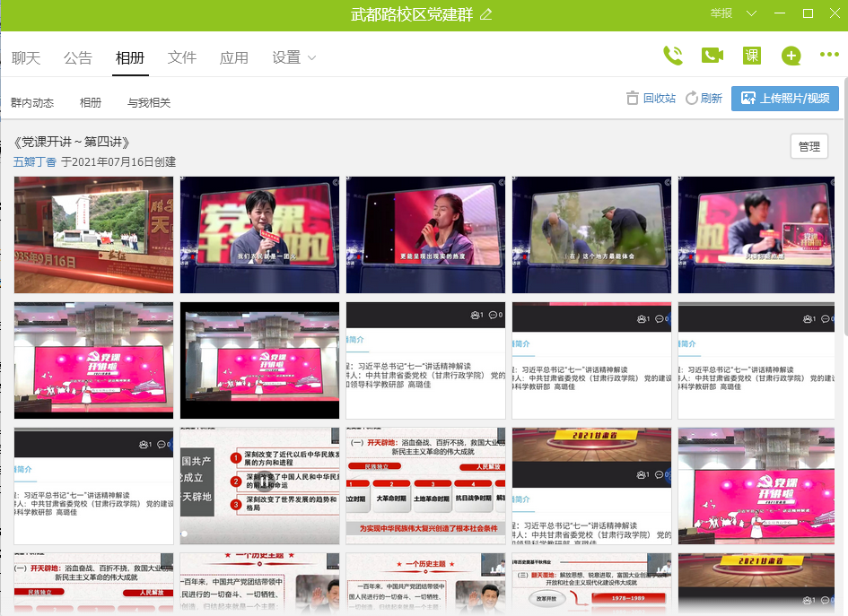Viewport: 848px width, 616px height.
Task: Click 举报 in the title bar
Action: coord(721,13)
